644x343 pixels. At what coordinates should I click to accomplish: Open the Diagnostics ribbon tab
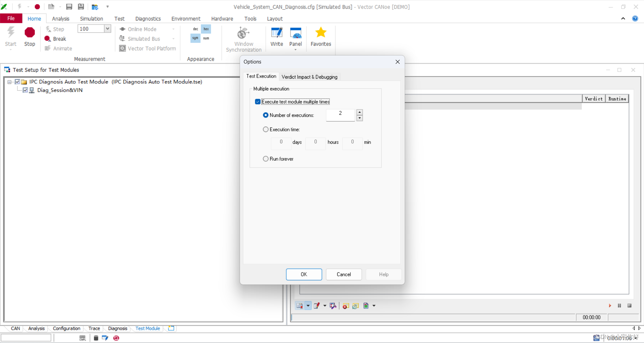click(148, 19)
